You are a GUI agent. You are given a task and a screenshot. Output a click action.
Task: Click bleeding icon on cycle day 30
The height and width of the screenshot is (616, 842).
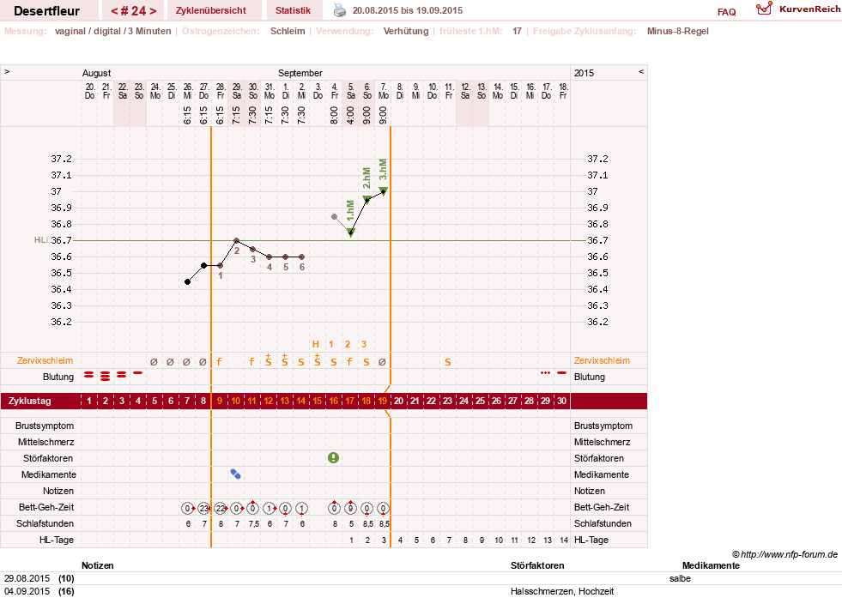point(561,372)
